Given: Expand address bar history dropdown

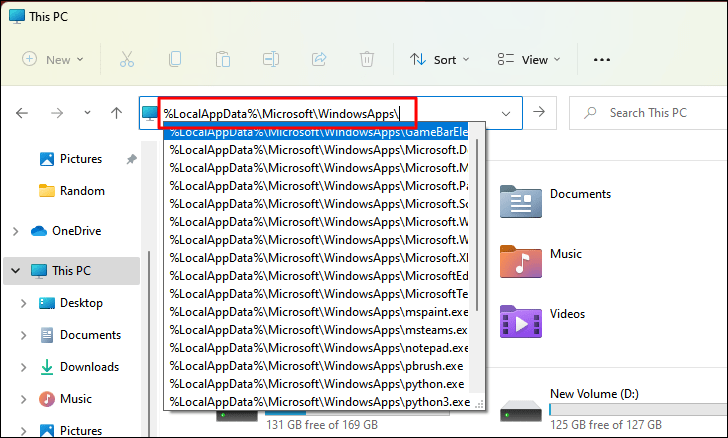Looking at the screenshot, I should click(x=506, y=113).
